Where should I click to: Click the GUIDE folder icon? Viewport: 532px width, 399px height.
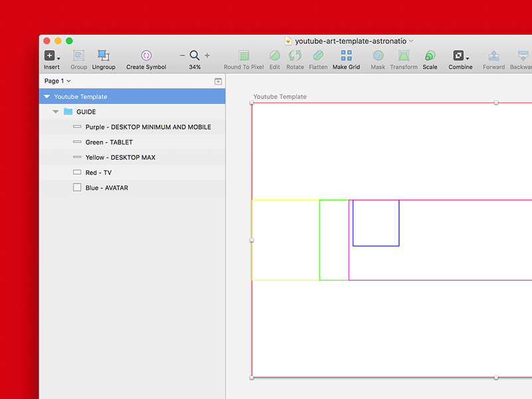(68, 112)
